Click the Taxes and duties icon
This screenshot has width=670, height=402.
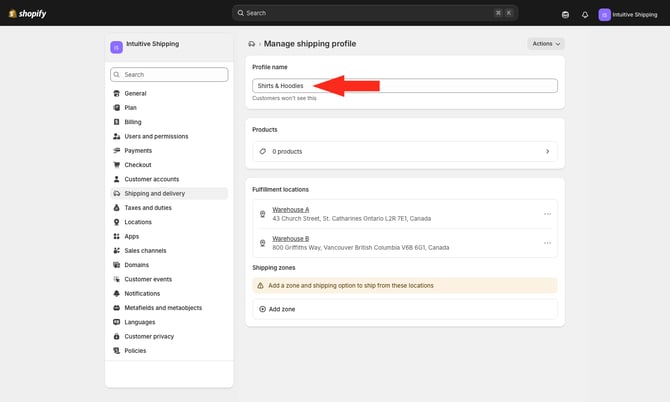coord(116,208)
